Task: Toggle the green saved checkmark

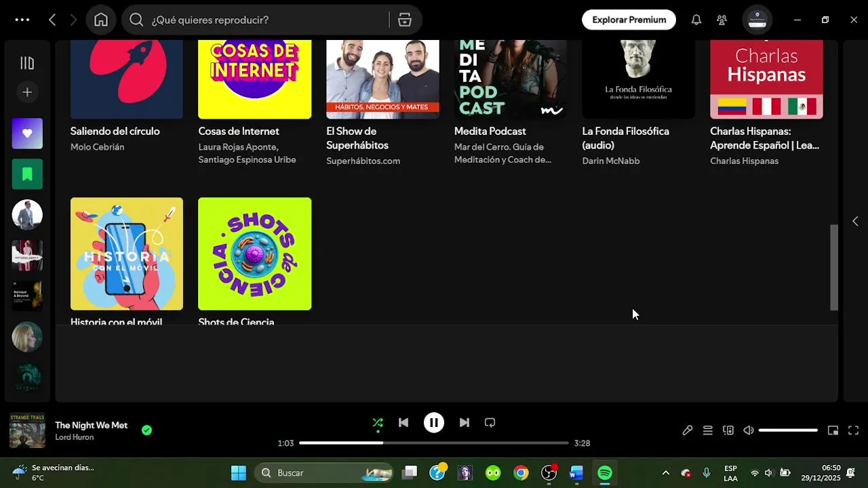Action: pyautogui.click(x=146, y=430)
